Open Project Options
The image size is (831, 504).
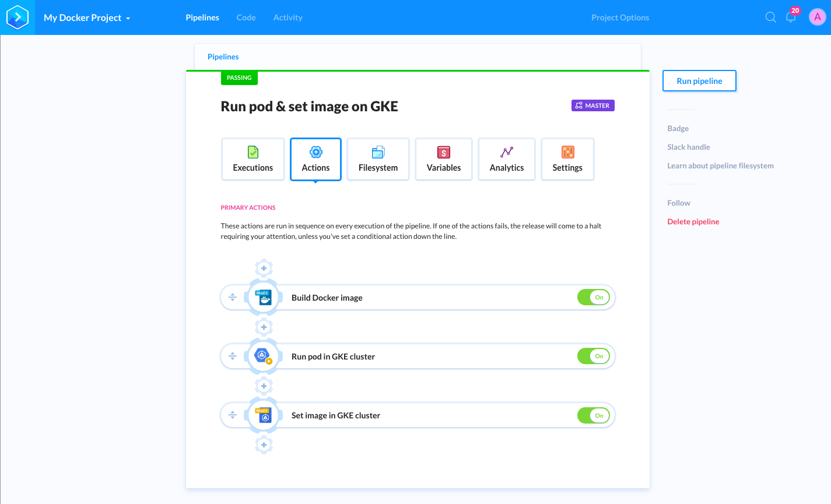click(620, 17)
